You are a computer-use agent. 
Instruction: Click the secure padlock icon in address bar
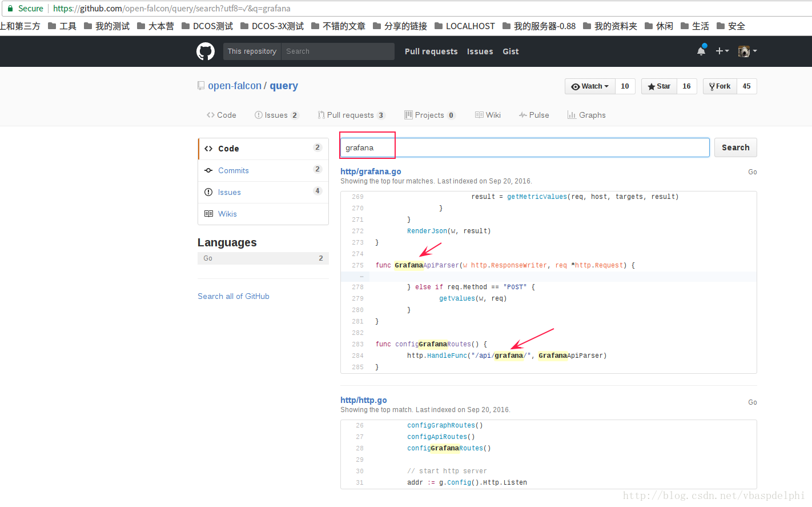(10, 9)
